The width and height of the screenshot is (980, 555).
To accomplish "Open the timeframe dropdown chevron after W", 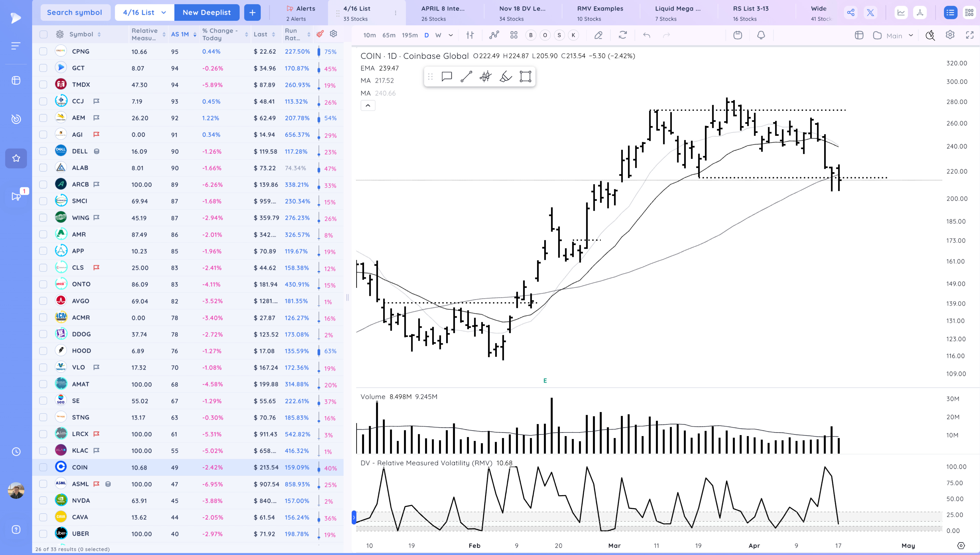I will [451, 35].
